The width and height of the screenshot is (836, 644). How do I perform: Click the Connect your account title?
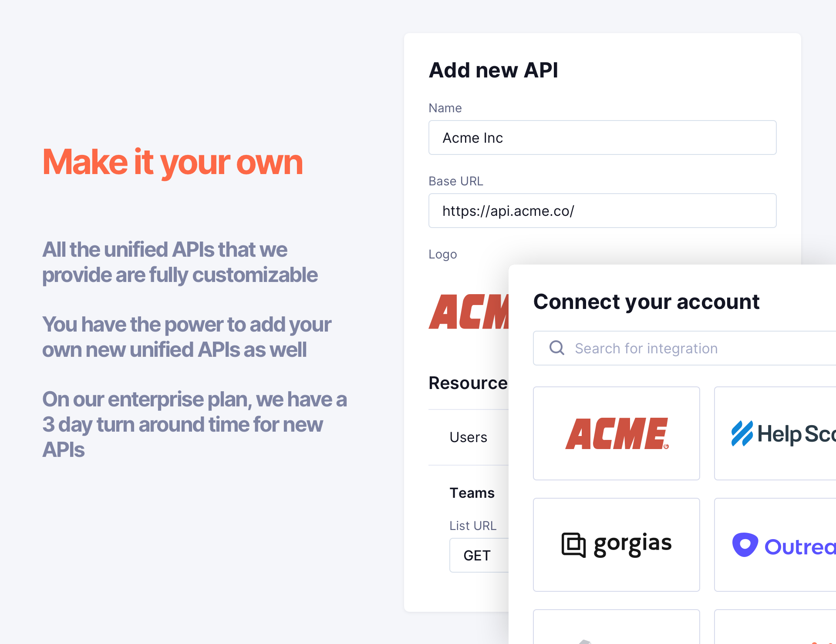coord(646,302)
